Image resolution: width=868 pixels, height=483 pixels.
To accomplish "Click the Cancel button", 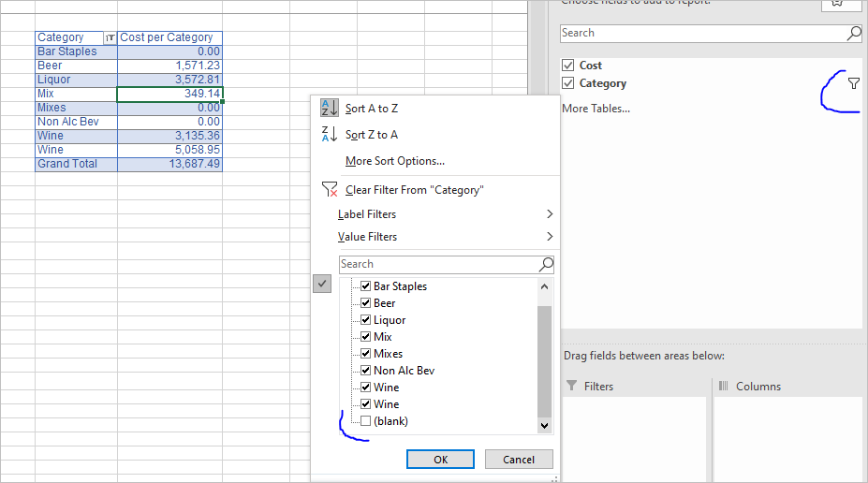I will coord(519,460).
